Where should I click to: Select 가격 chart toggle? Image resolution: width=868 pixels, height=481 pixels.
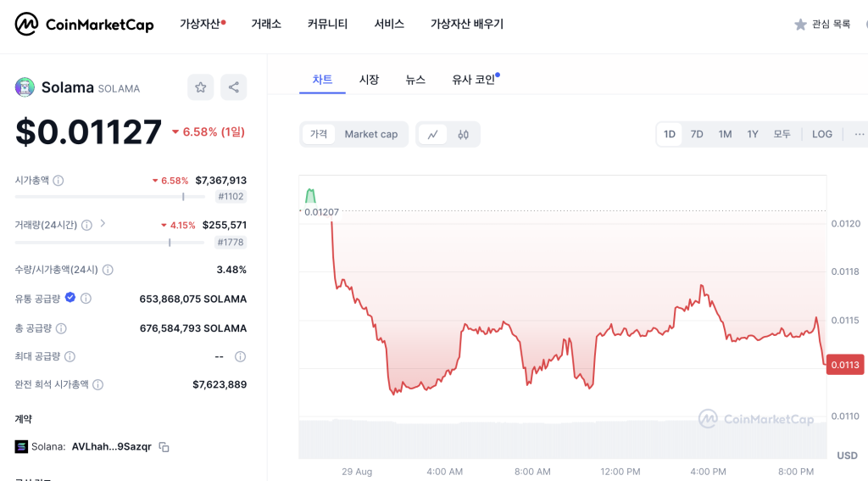319,134
